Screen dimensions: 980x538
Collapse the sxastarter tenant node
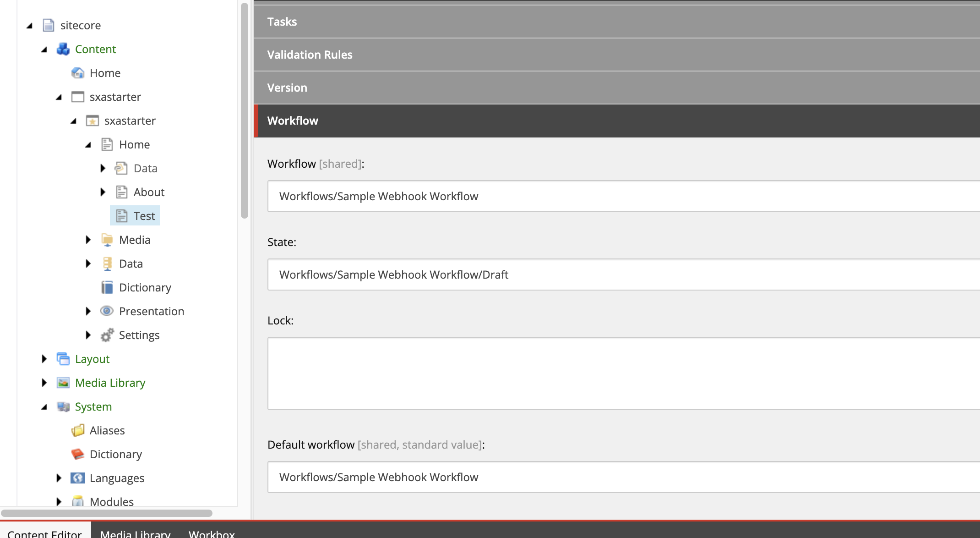tap(59, 97)
